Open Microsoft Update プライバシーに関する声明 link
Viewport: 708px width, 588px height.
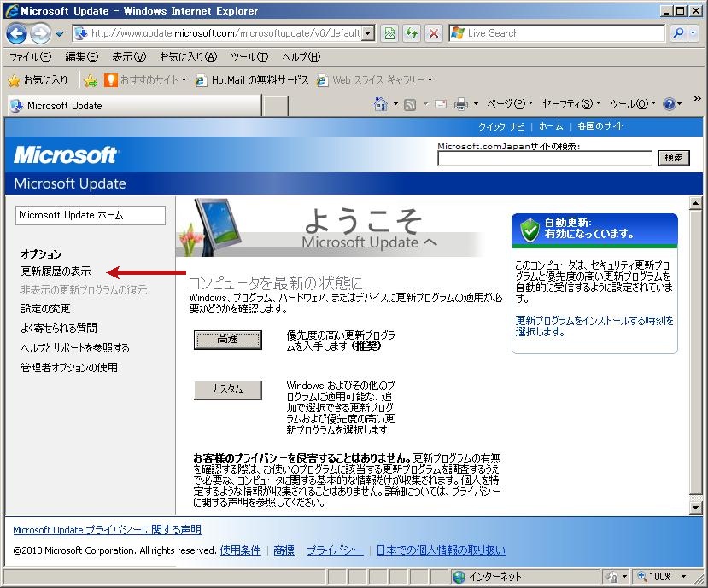(107, 530)
